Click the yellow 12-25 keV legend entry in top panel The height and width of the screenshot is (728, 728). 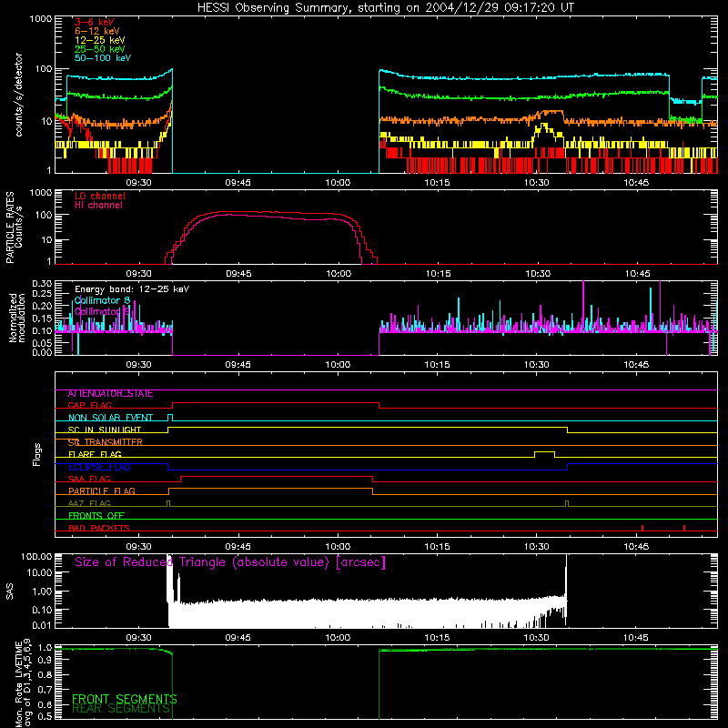click(x=100, y=40)
